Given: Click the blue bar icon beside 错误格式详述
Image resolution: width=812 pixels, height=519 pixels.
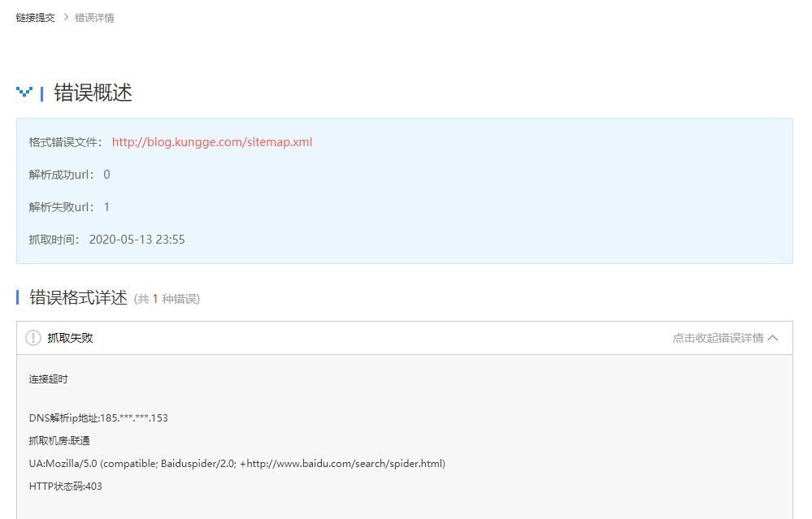Looking at the screenshot, I should click(18, 297).
